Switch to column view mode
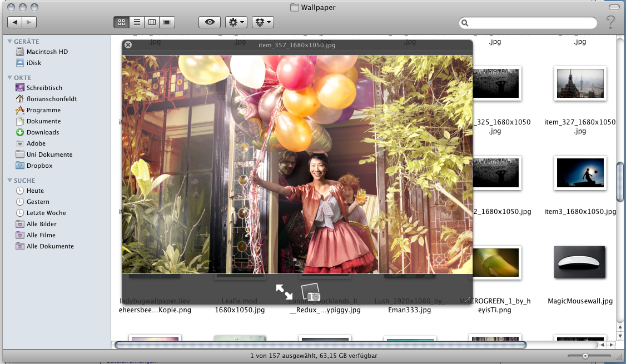 (x=152, y=22)
